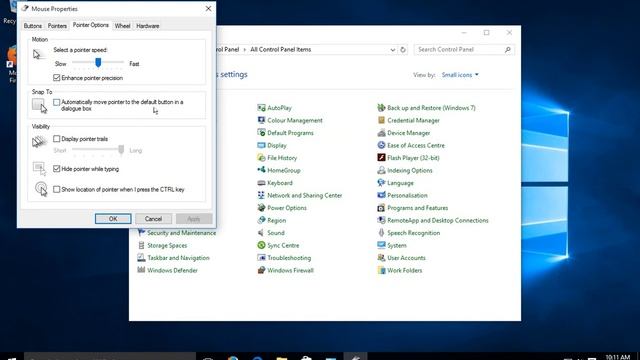Open Sound control panel item
Screen dimensions: 640x360
(276, 233)
